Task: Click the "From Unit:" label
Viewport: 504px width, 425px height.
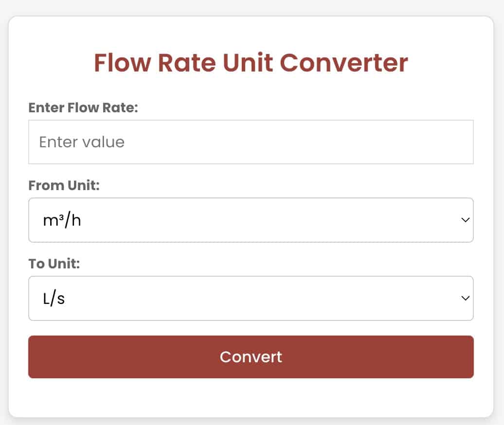Action: 64,185
